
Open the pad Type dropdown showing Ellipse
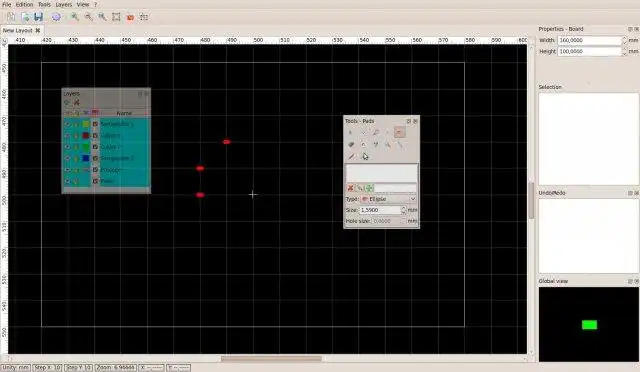[388, 199]
